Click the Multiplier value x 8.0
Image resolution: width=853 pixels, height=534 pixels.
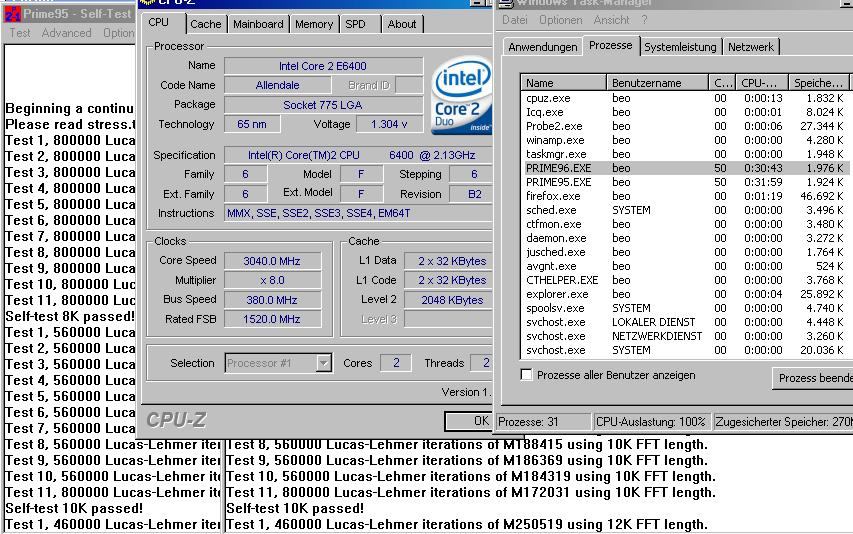click(x=272, y=280)
